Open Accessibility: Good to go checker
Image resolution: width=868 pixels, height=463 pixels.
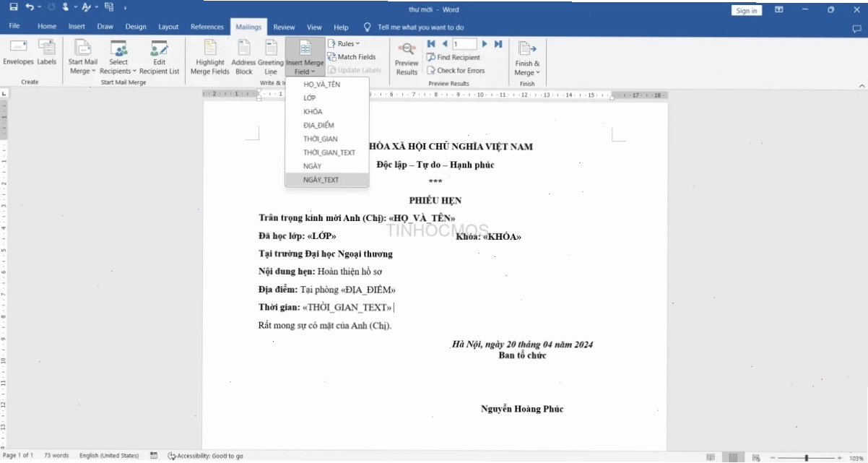[206, 456]
